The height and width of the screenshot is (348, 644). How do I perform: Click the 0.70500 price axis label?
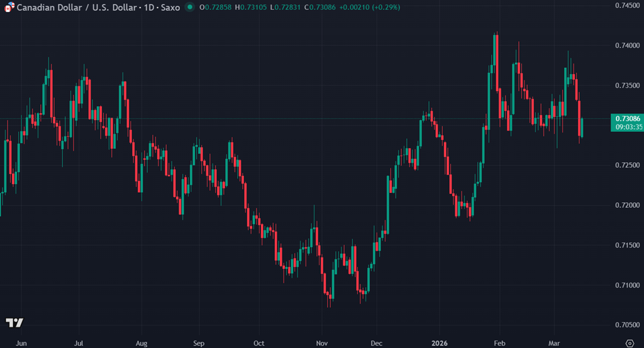(628, 325)
